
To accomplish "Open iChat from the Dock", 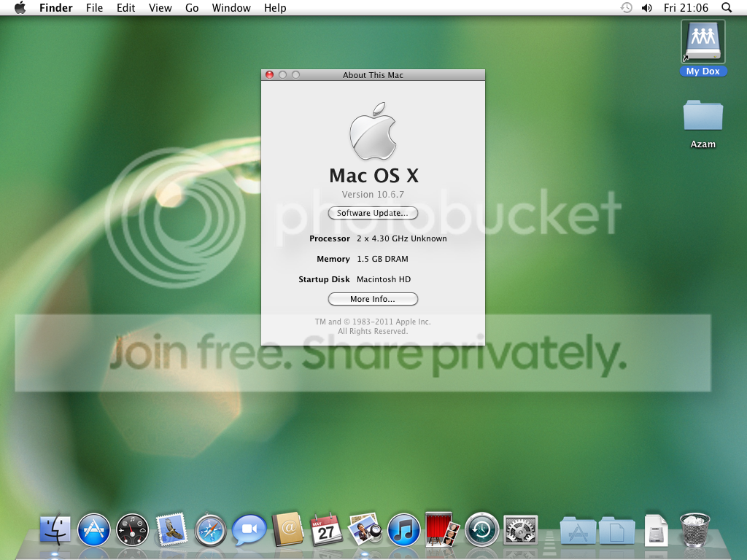I will tap(249, 529).
